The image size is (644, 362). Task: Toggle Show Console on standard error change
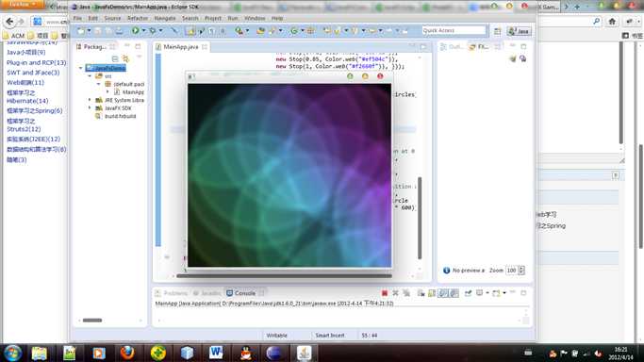click(454, 293)
